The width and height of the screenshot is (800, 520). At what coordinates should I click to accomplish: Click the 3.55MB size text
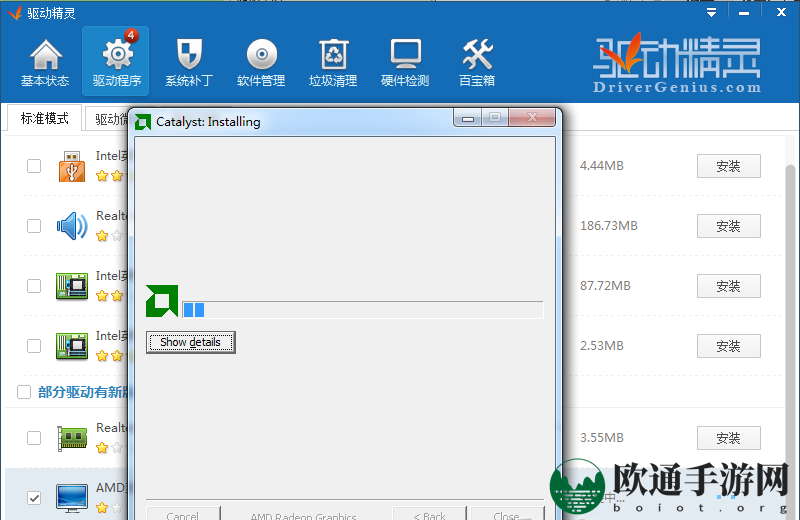tap(602, 438)
